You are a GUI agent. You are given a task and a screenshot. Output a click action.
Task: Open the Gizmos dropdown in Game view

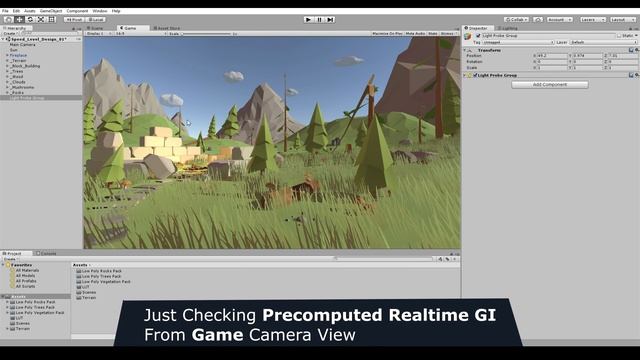pos(449,33)
